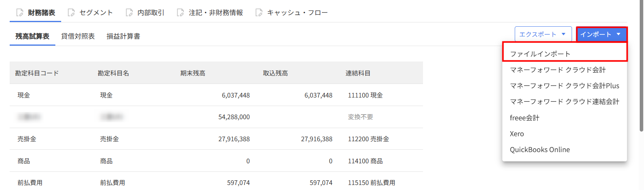Click the セグメント tab document icon
Viewport: 644px width, 190px height.
(71, 13)
